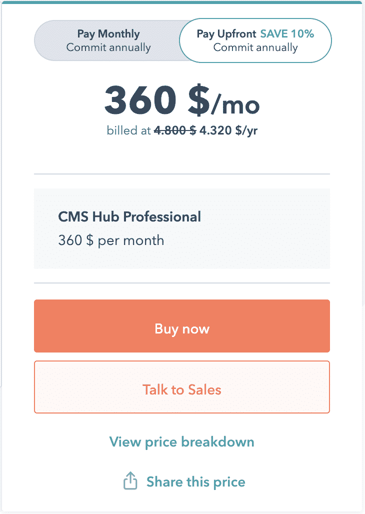Screen dimensions: 365x514
Task: Click the Share this price text link
Action: coord(196,482)
